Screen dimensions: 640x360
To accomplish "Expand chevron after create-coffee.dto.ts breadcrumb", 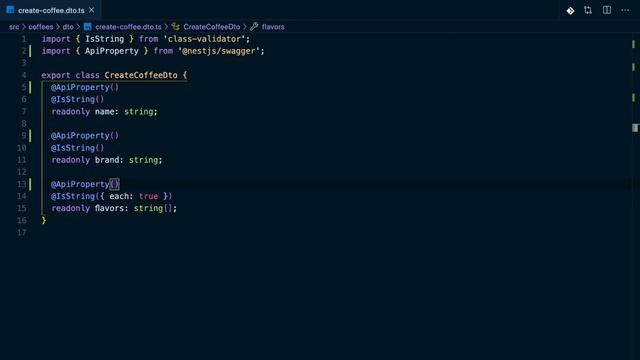I will [x=166, y=27].
